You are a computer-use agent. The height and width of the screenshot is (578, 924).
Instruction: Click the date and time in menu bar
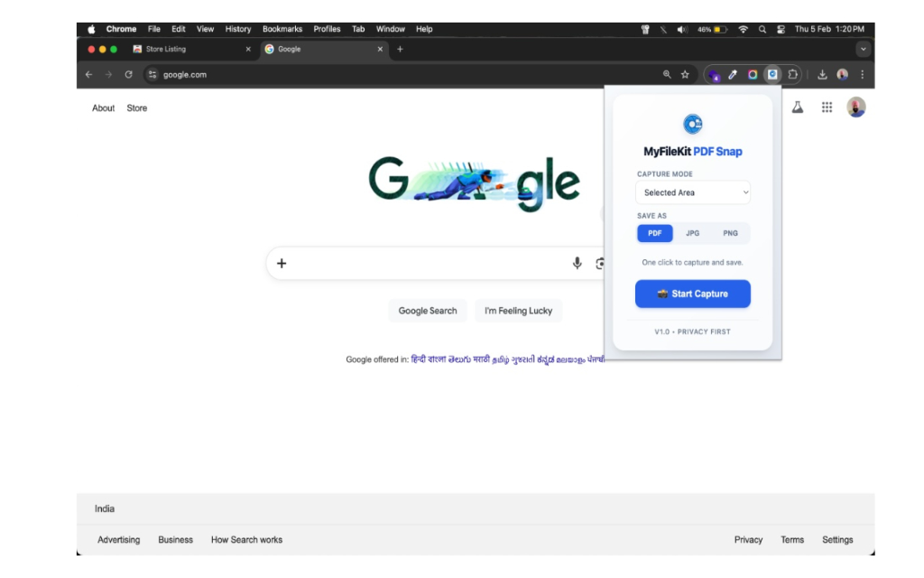[x=829, y=29]
